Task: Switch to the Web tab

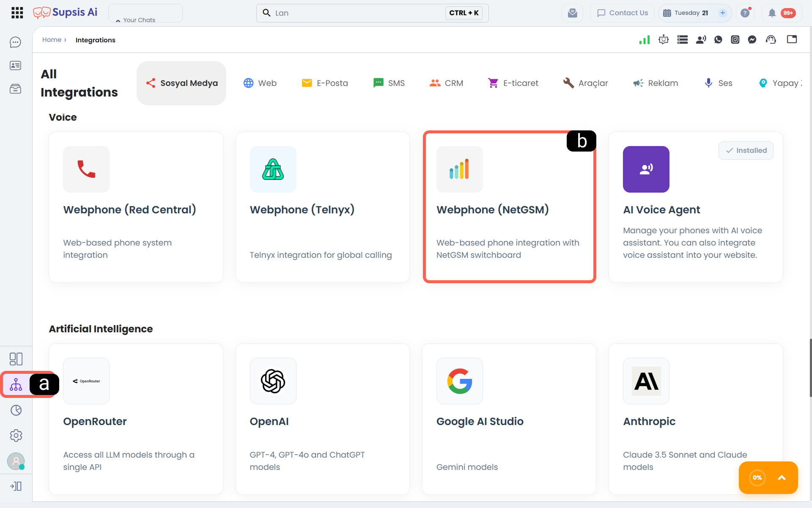Action: [260, 83]
